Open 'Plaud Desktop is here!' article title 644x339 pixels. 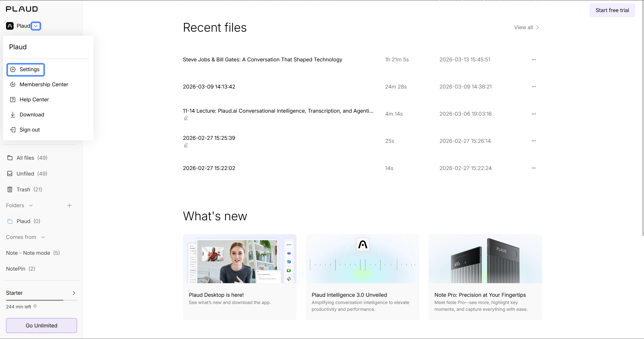click(x=216, y=295)
